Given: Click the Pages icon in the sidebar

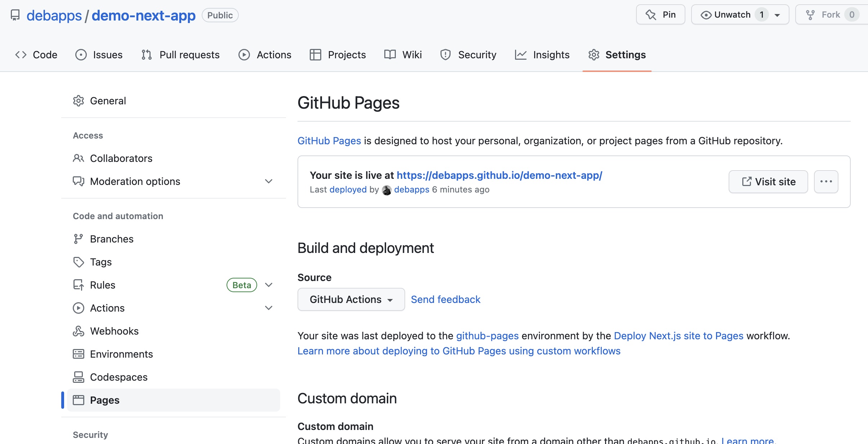Looking at the screenshot, I should pos(79,400).
